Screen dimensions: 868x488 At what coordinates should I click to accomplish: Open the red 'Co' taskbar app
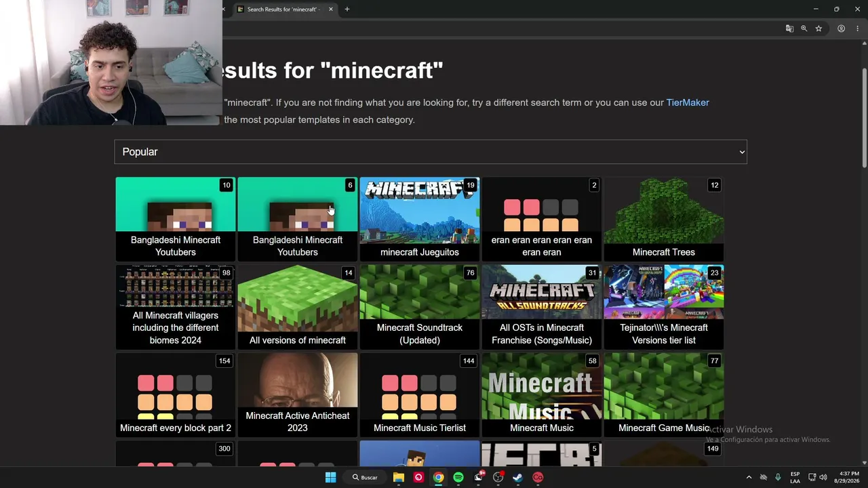pyautogui.click(x=538, y=477)
